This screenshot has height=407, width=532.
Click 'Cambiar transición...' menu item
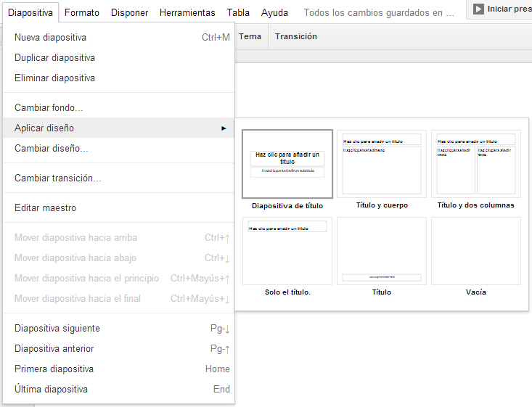tap(58, 178)
